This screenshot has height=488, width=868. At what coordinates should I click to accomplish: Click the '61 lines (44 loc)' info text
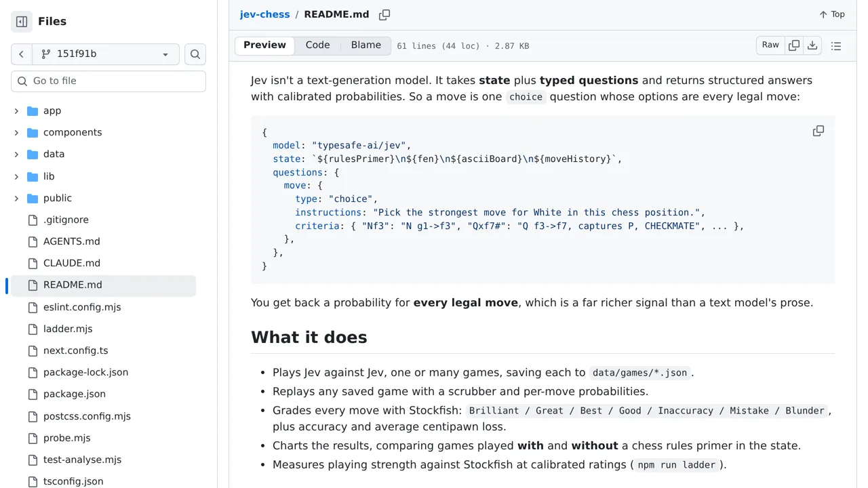pos(438,46)
